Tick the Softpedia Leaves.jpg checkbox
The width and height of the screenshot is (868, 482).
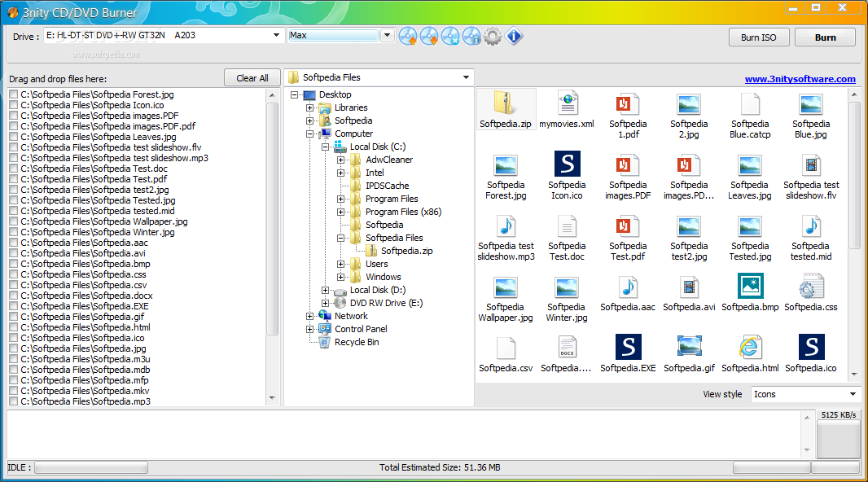[14, 137]
